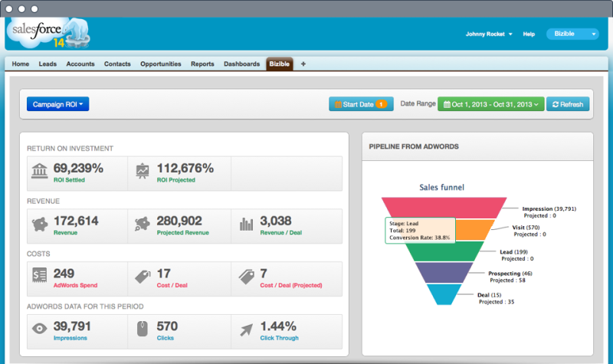Click the orange 1 badge on Start Date
Viewport: 613px width, 364px height.
pos(381,104)
